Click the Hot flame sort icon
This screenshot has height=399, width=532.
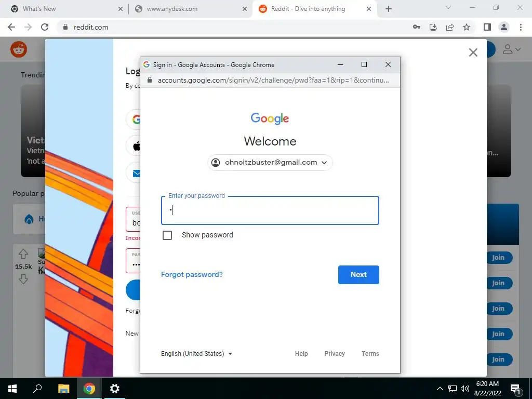pyautogui.click(x=29, y=219)
